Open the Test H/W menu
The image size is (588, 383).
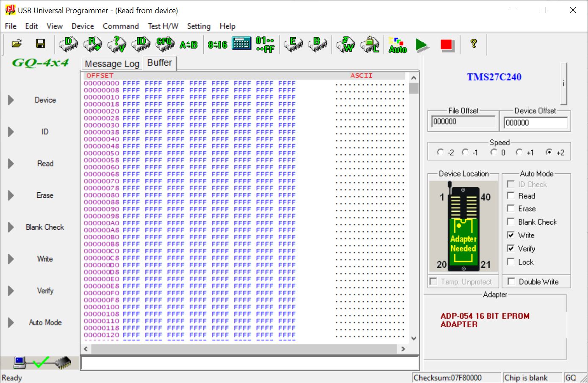163,26
